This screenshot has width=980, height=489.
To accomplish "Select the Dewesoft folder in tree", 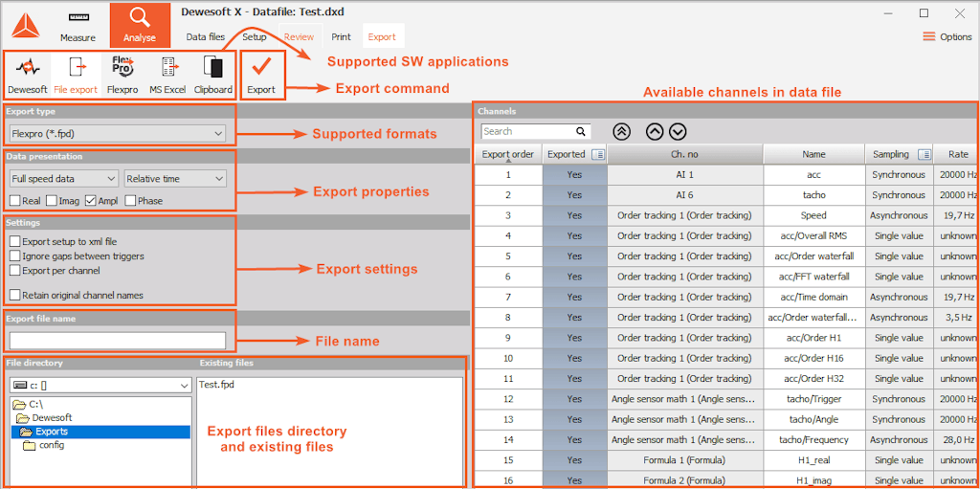I will click(43, 418).
